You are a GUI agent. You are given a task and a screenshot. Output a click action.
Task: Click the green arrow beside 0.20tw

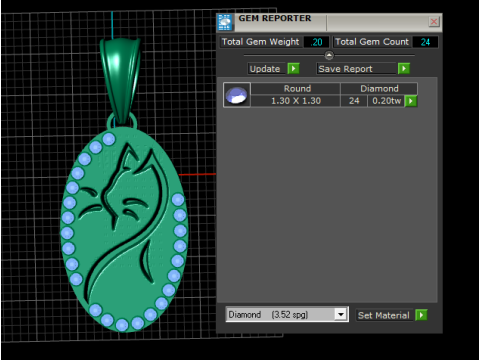click(x=411, y=101)
